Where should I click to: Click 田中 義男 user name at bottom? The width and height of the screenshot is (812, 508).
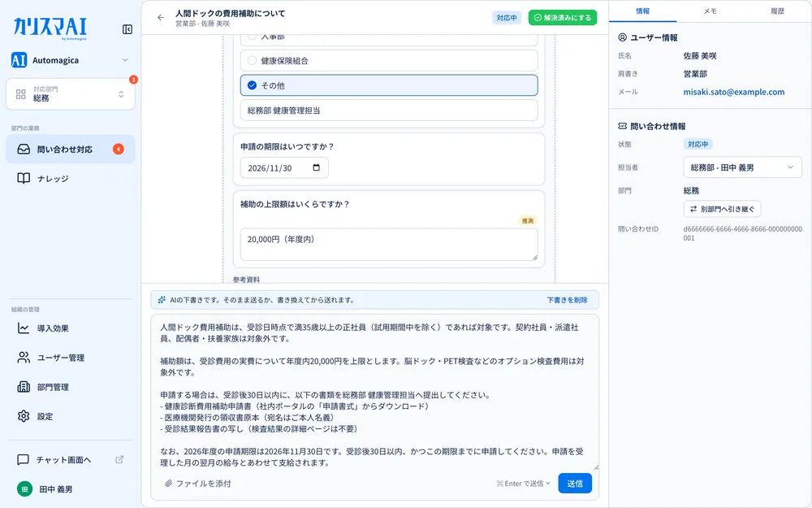[56, 489]
